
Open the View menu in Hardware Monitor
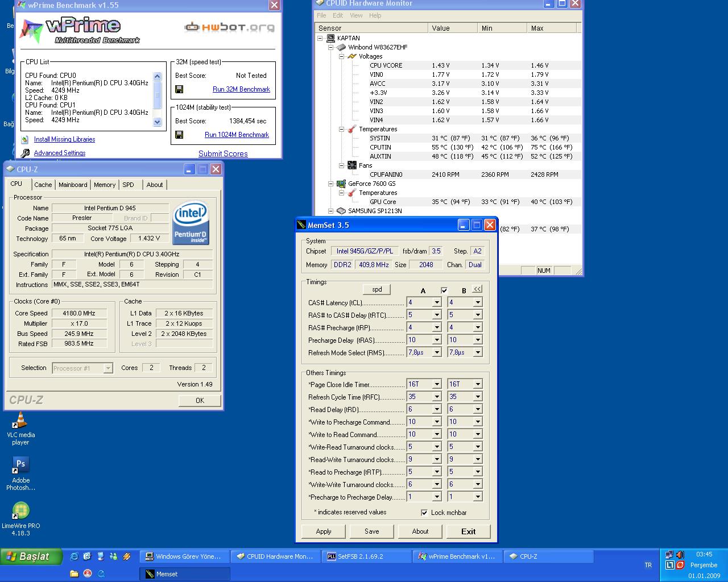[x=356, y=15]
